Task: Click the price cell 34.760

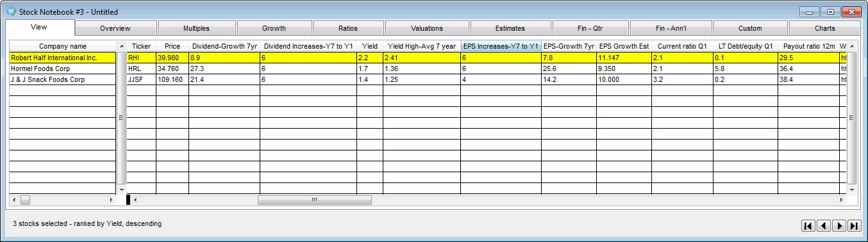Action: point(172,69)
